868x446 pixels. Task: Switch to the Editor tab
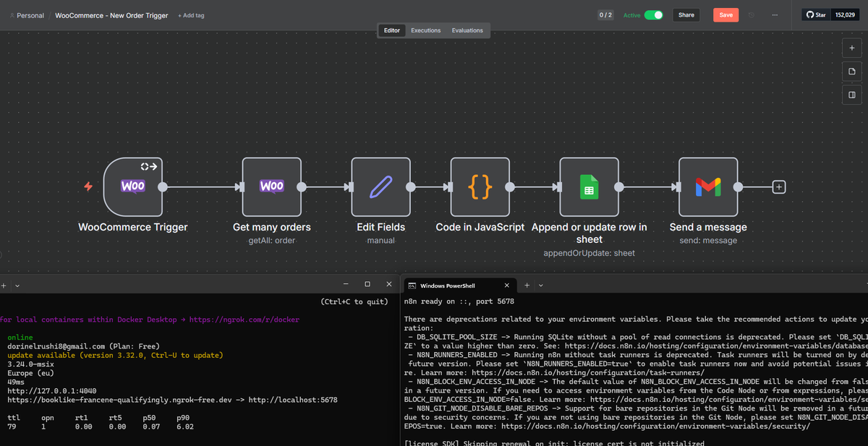[x=392, y=30]
